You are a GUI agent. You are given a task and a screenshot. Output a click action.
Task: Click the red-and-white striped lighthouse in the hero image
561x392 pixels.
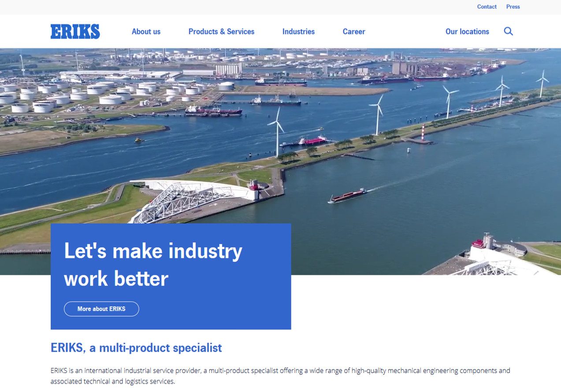coord(424,133)
